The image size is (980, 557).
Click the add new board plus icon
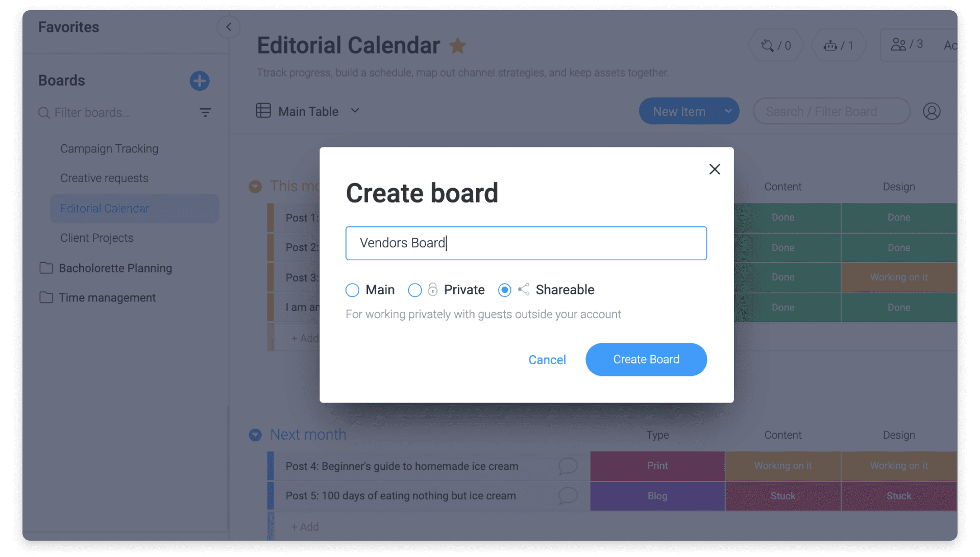(199, 80)
